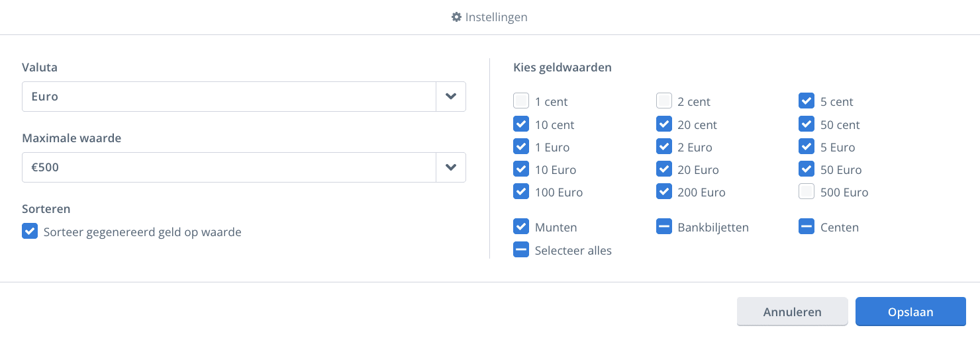Enable the 1 cent checkbox
The height and width of the screenshot is (338, 980).
pos(521,101)
